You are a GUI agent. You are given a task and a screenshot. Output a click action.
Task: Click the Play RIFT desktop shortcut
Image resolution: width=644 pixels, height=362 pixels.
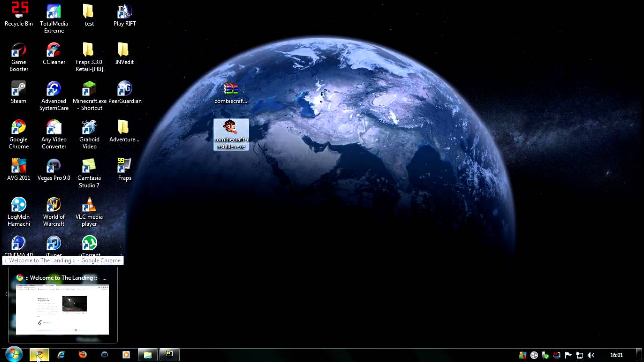[124, 15]
